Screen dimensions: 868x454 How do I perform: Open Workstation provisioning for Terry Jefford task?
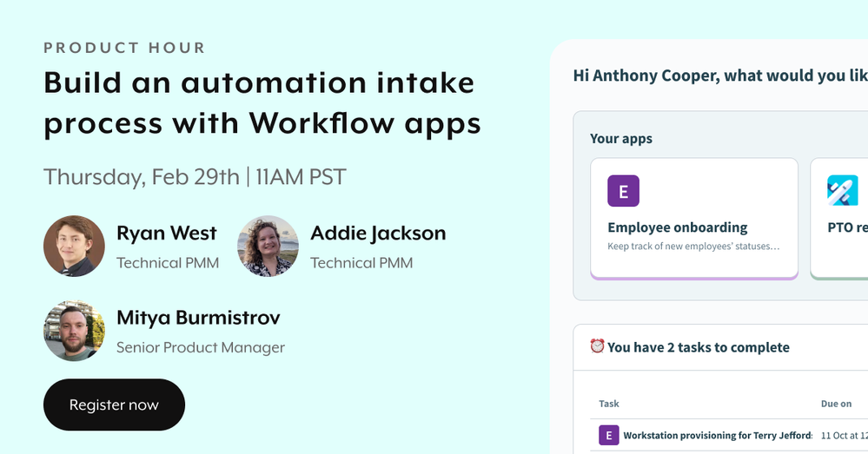click(x=718, y=435)
